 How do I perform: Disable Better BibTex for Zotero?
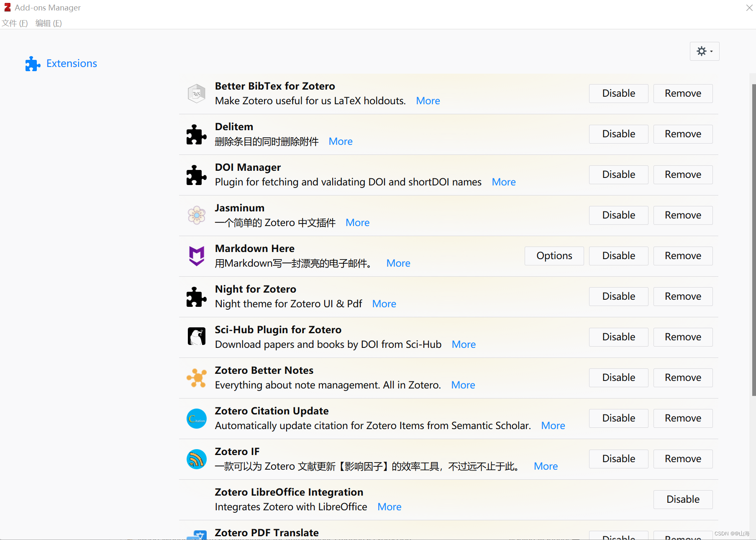click(618, 93)
